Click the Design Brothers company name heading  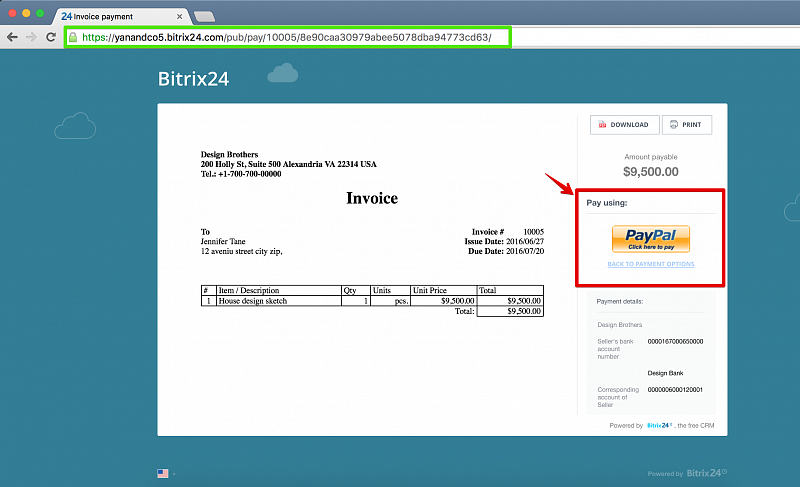tap(229, 155)
